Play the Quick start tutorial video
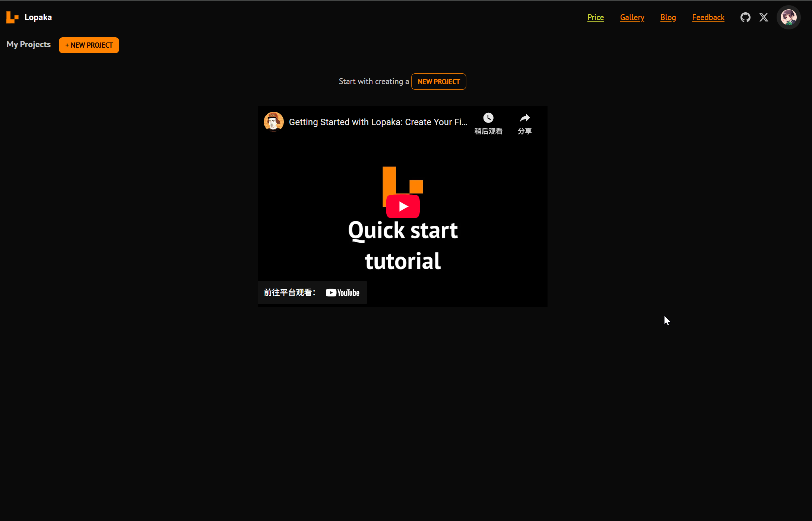812x521 pixels. [x=403, y=206]
